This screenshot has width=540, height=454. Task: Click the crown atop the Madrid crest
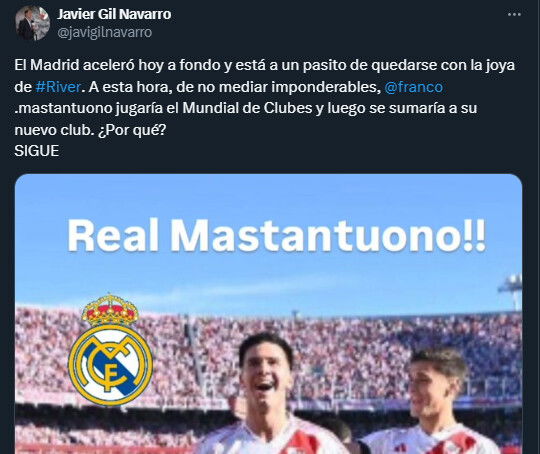(110, 310)
